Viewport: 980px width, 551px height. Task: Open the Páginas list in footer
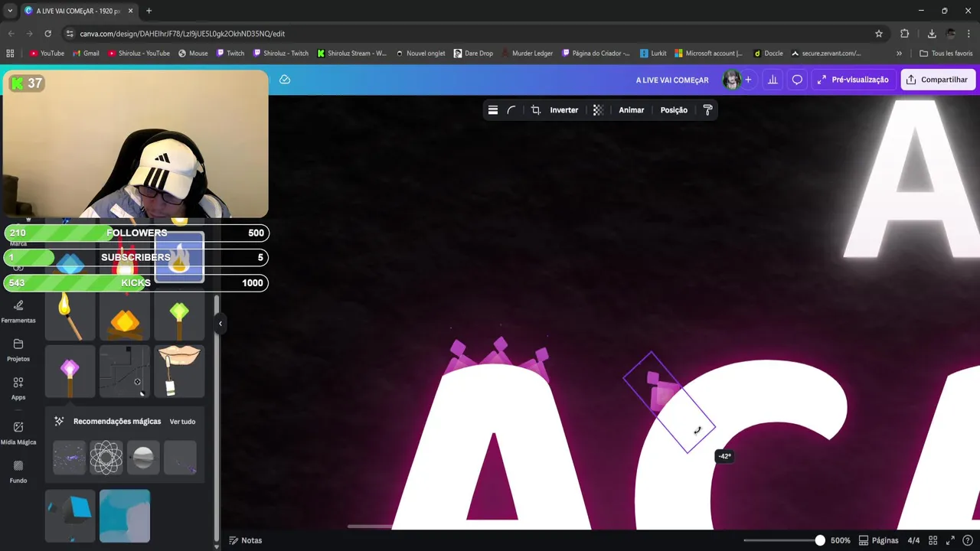tap(878, 540)
